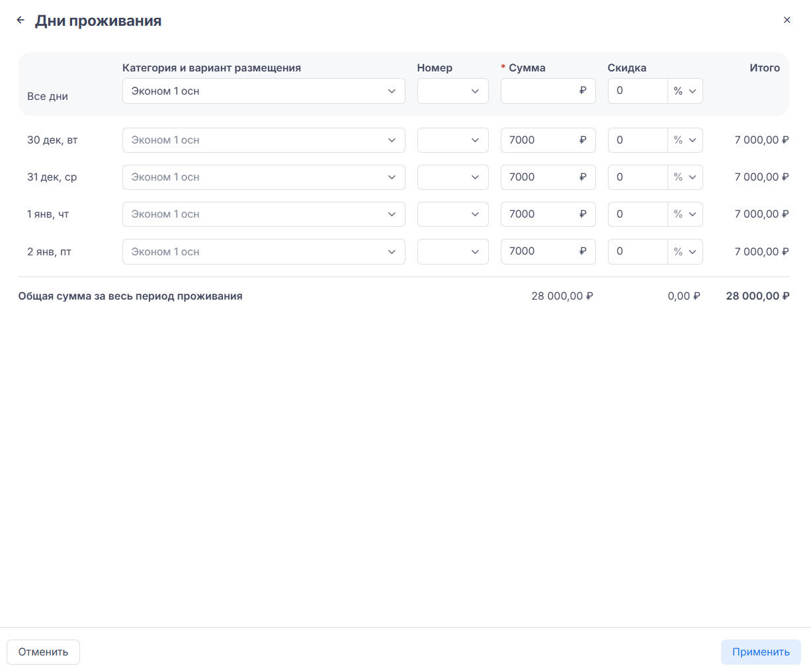Change discount unit for 31 дек, ср
Image resolution: width=811 pixels, height=672 pixels.
[x=685, y=177]
